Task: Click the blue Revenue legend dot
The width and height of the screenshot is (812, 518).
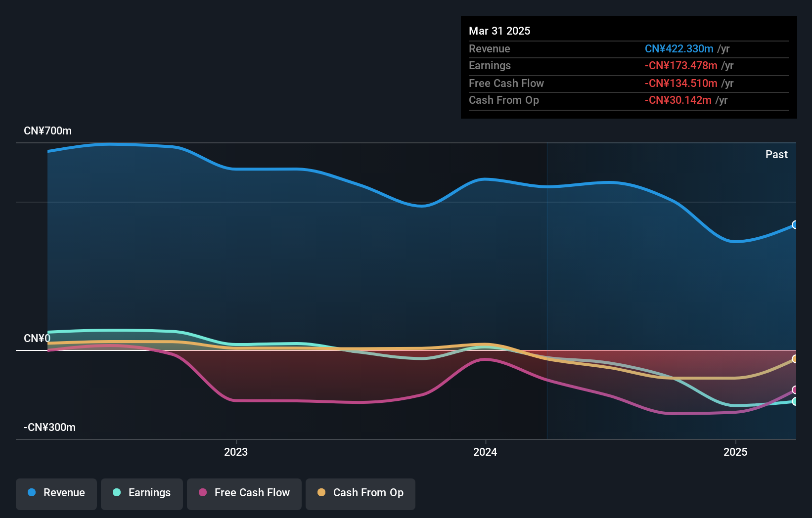Action: pos(32,492)
